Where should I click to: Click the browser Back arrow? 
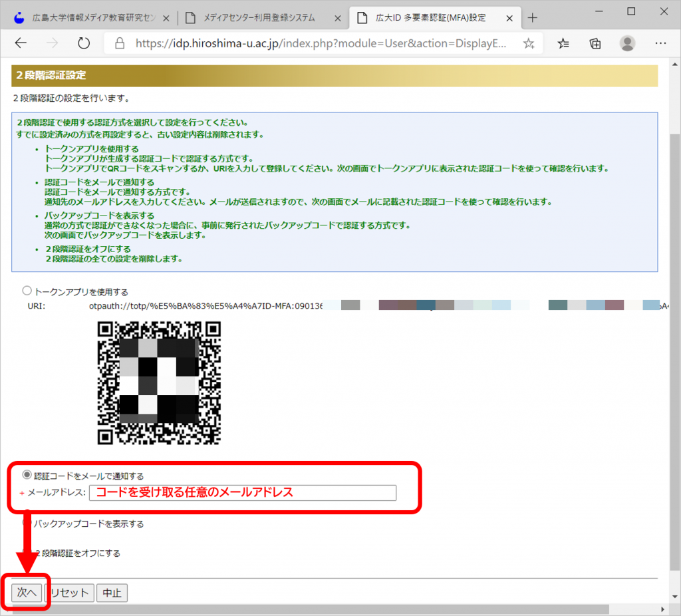pos(21,43)
